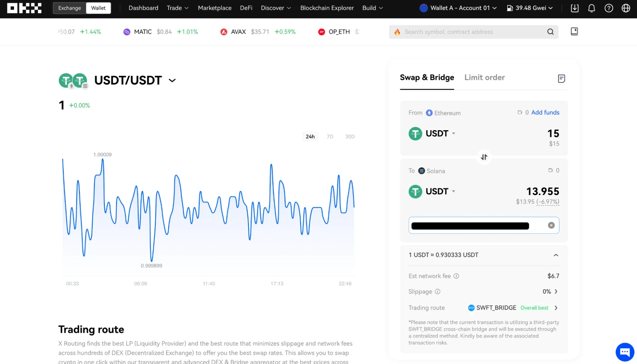Click the From wallet balance icon

(x=520, y=112)
